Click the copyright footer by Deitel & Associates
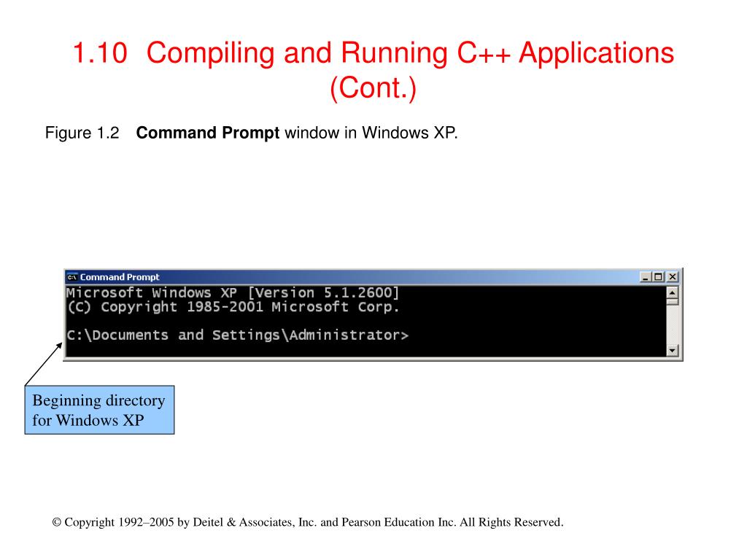 (308, 522)
